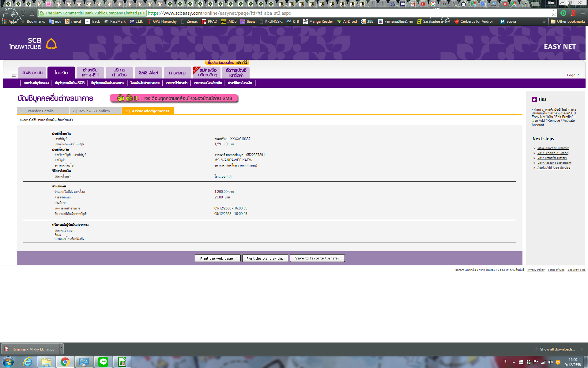
Task: Click the volume speaker tray icon
Action: pos(550,362)
